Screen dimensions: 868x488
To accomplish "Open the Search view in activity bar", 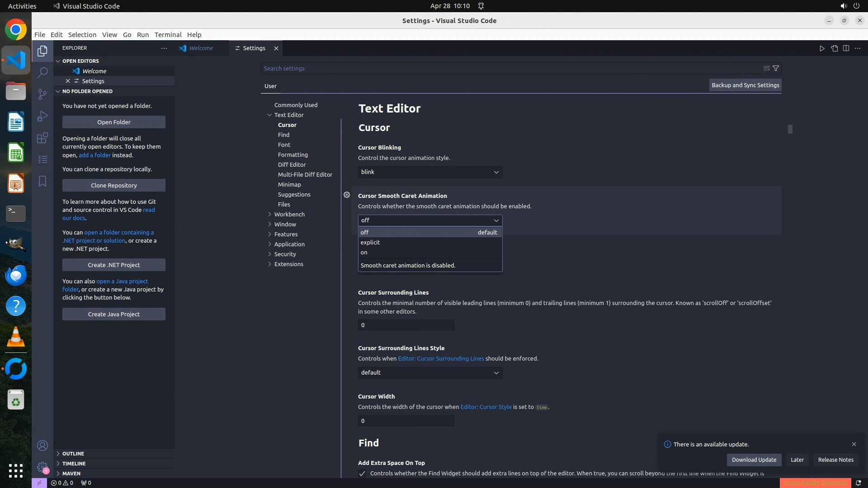I will tap(42, 72).
